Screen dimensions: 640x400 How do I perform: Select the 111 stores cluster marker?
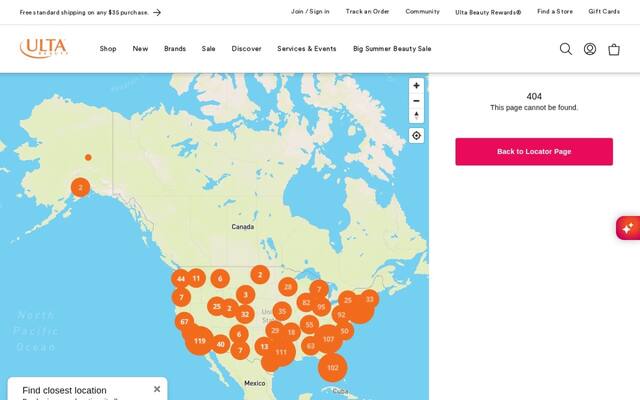tap(281, 352)
